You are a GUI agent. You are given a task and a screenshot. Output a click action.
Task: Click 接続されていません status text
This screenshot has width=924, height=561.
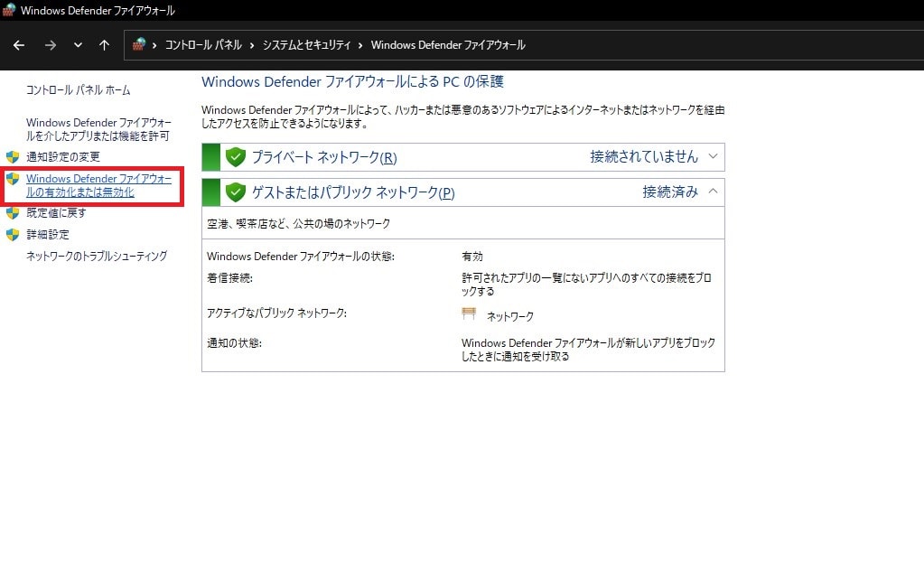[x=643, y=157]
